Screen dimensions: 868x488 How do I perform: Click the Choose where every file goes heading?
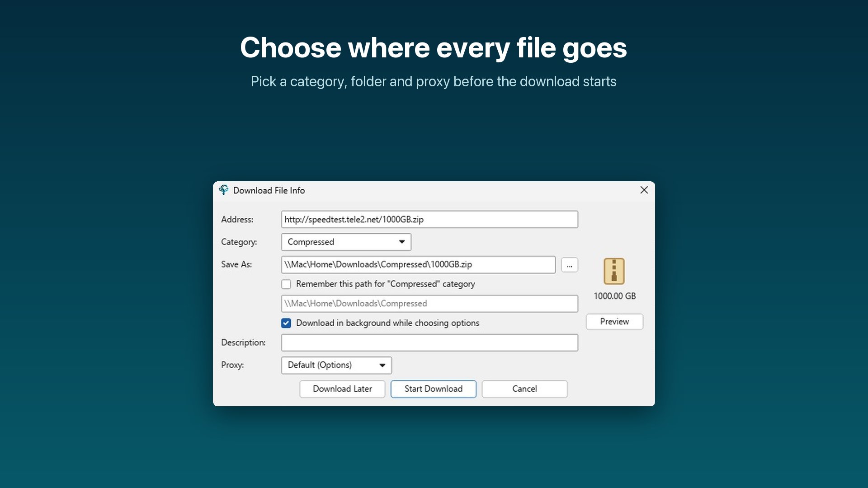(434, 47)
